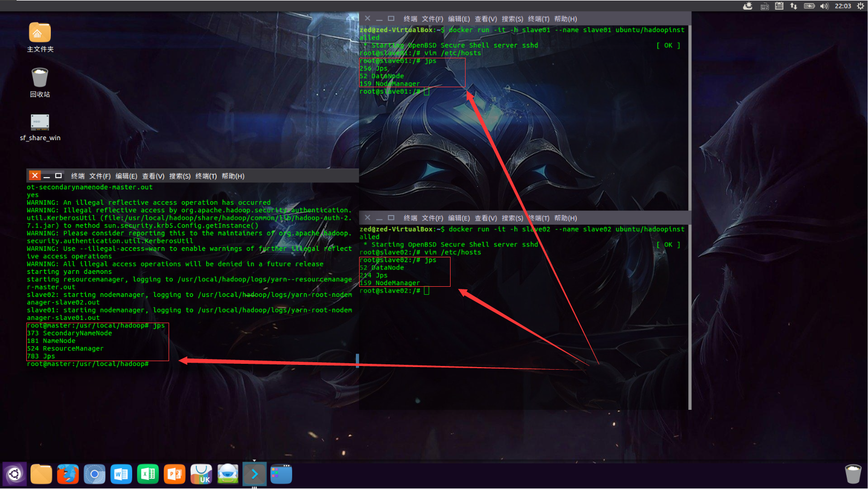The image size is (868, 489).
Task: Click '256 Jps' line in slave01 terminal
Action: point(374,68)
